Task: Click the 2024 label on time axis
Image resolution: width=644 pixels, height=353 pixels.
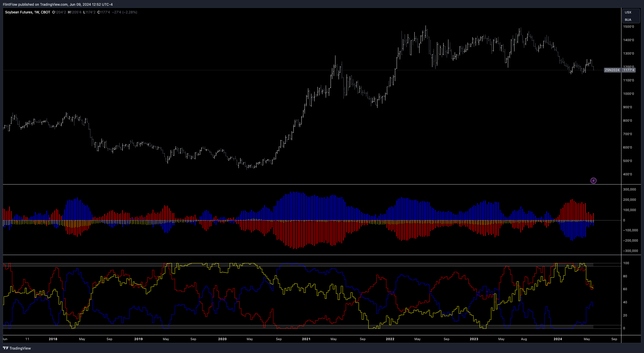Action: tap(558, 339)
